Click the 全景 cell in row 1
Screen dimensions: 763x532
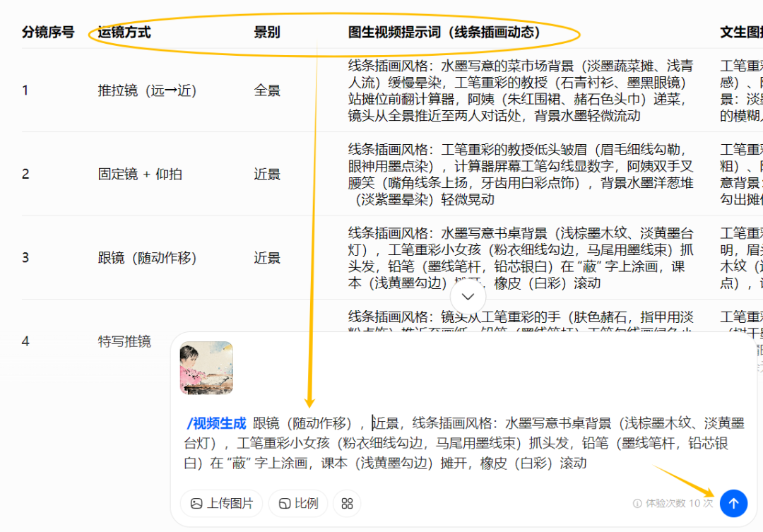pos(267,90)
